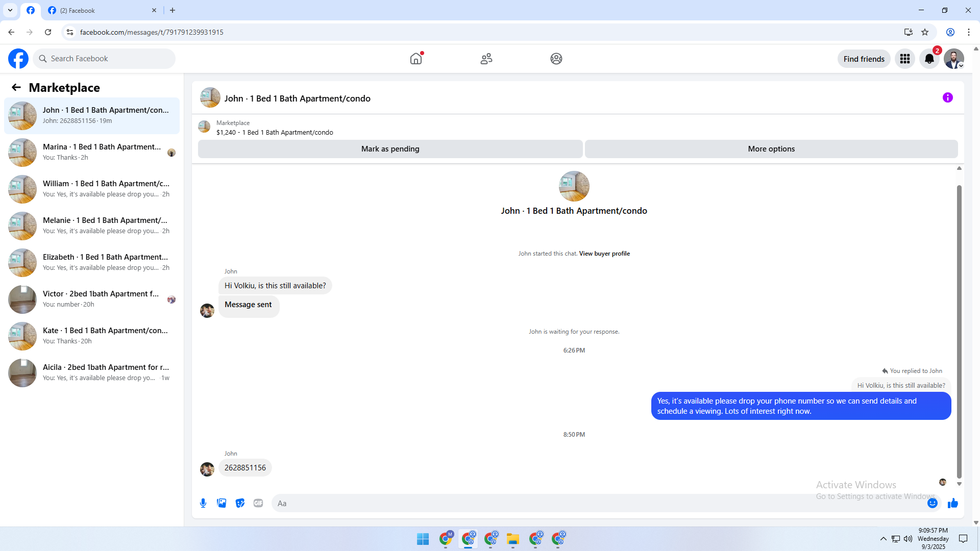This screenshot has width=980, height=551.
Task: Click the $1,240 listing title link
Action: coord(275,133)
